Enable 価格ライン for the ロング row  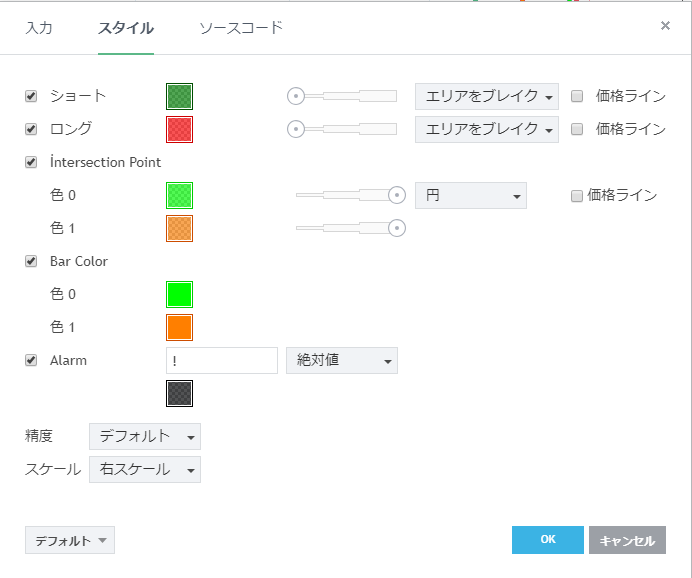pos(577,129)
